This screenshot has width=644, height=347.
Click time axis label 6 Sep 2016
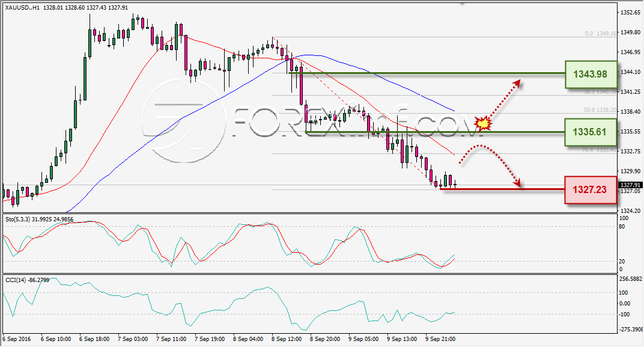(16, 339)
